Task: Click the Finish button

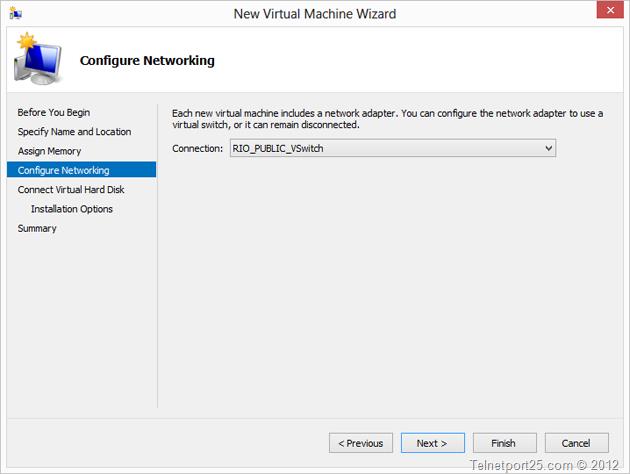Action: [x=503, y=443]
